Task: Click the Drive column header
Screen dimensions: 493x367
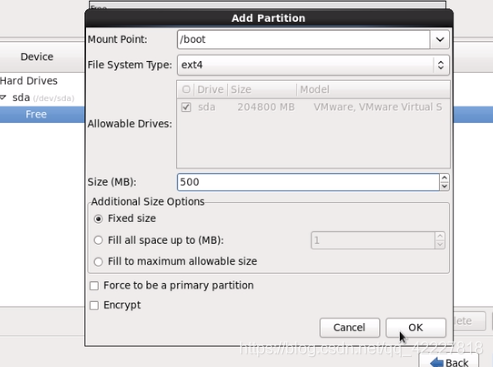Action: pyautogui.click(x=210, y=89)
